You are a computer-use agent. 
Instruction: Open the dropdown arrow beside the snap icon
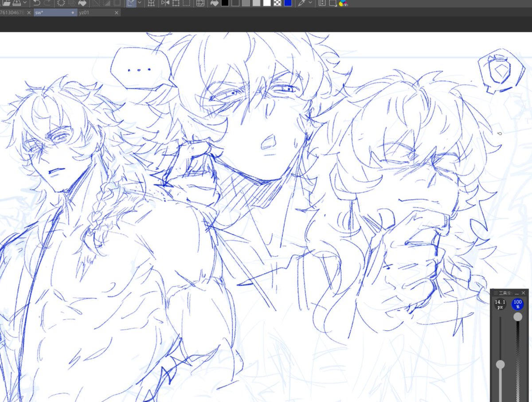click(x=140, y=3)
